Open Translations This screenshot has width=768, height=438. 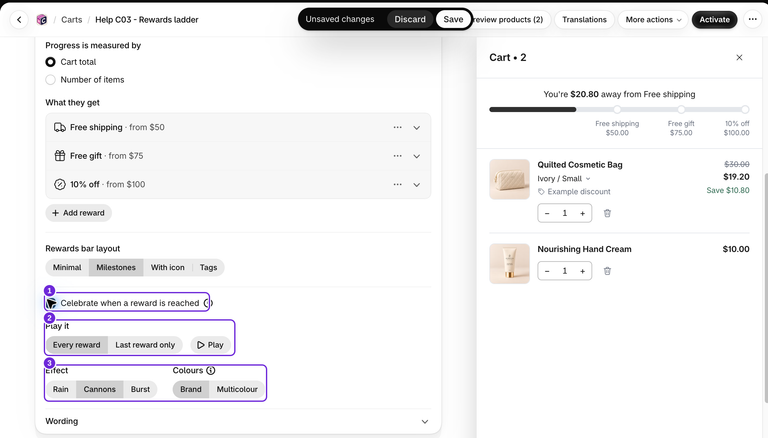(x=584, y=20)
